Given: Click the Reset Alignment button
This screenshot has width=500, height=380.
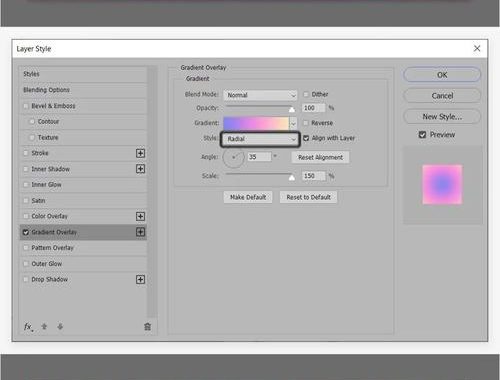Looking at the screenshot, I should pyautogui.click(x=320, y=157).
